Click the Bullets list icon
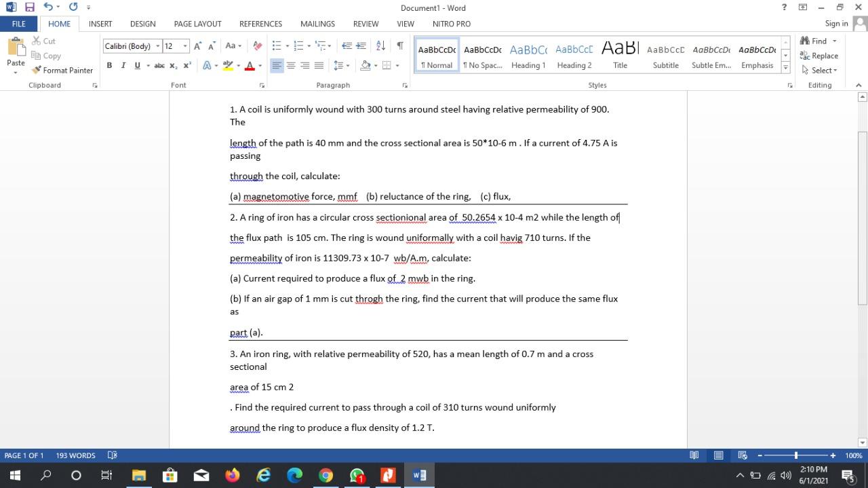The image size is (868, 488). pos(277,45)
